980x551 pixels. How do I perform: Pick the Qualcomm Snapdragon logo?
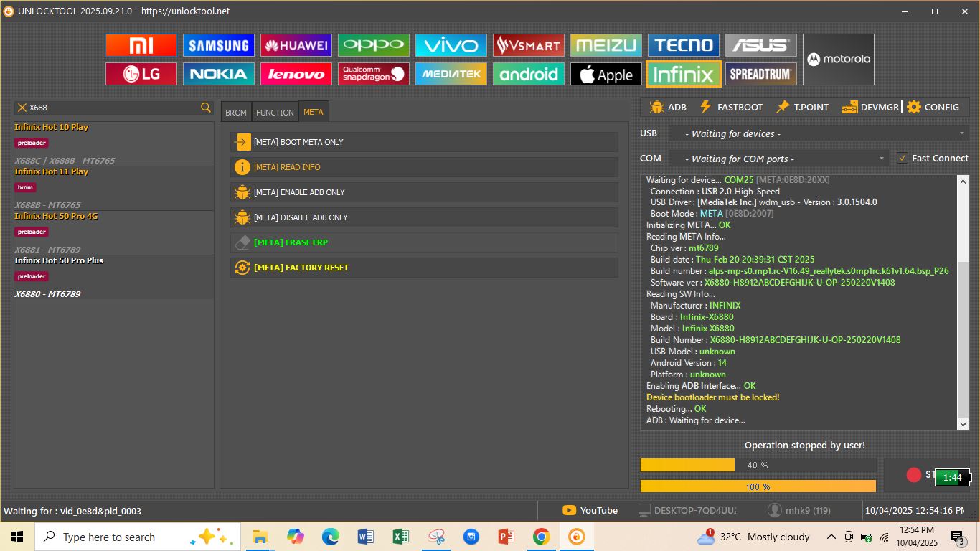click(373, 74)
